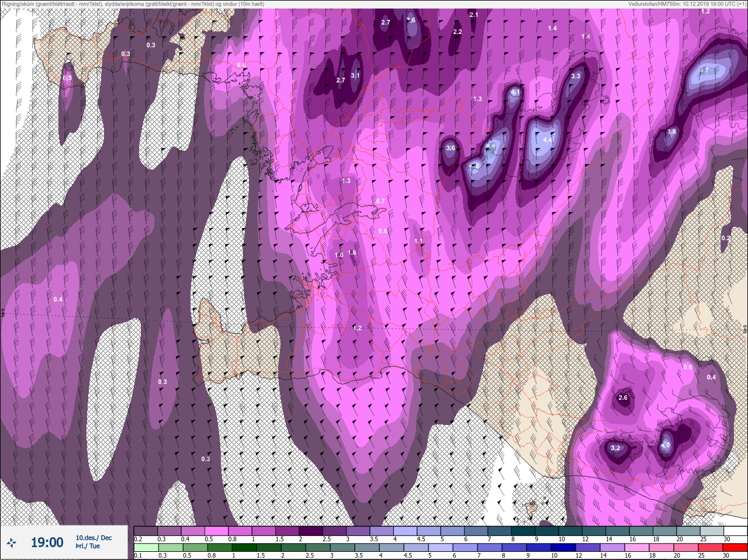748x560 pixels.
Task: Select the white snow swatch above 30
Action: pos(736,531)
